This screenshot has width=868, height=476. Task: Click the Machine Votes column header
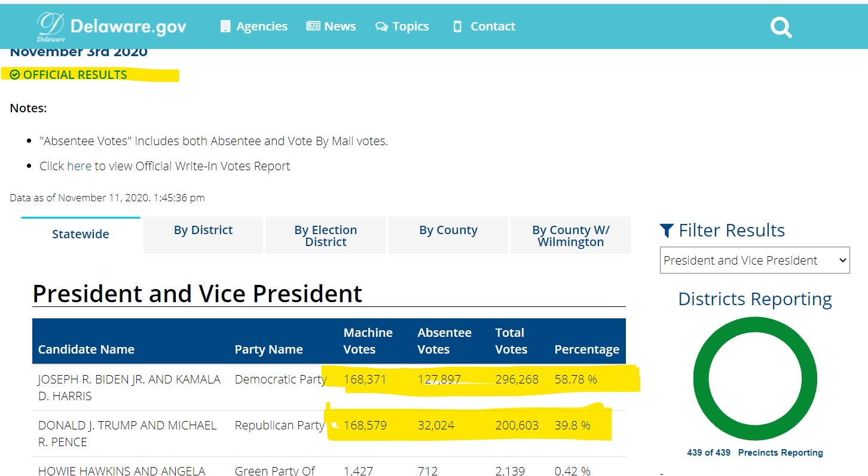pos(368,341)
